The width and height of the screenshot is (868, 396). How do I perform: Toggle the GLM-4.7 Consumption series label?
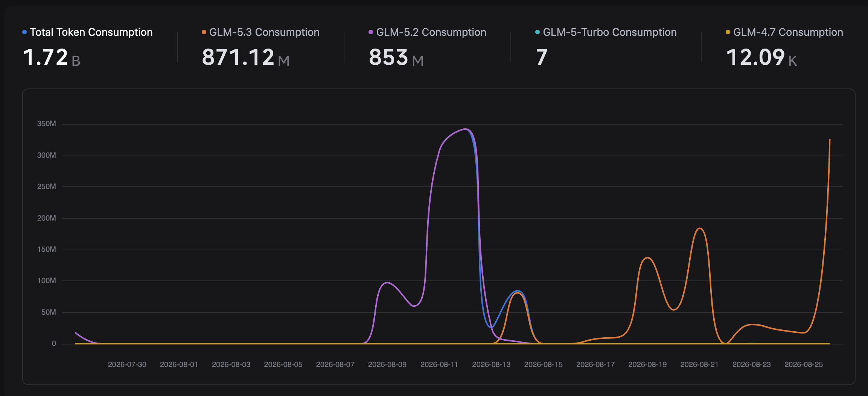788,32
